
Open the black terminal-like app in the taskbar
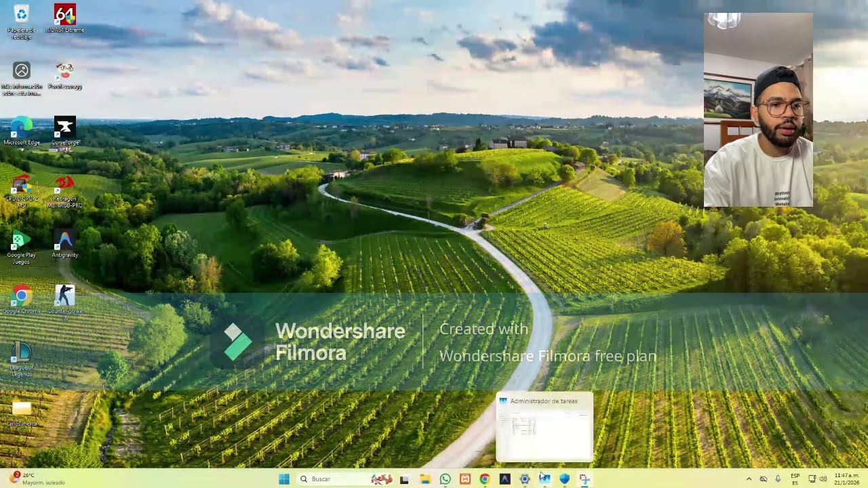pyautogui.click(x=404, y=479)
